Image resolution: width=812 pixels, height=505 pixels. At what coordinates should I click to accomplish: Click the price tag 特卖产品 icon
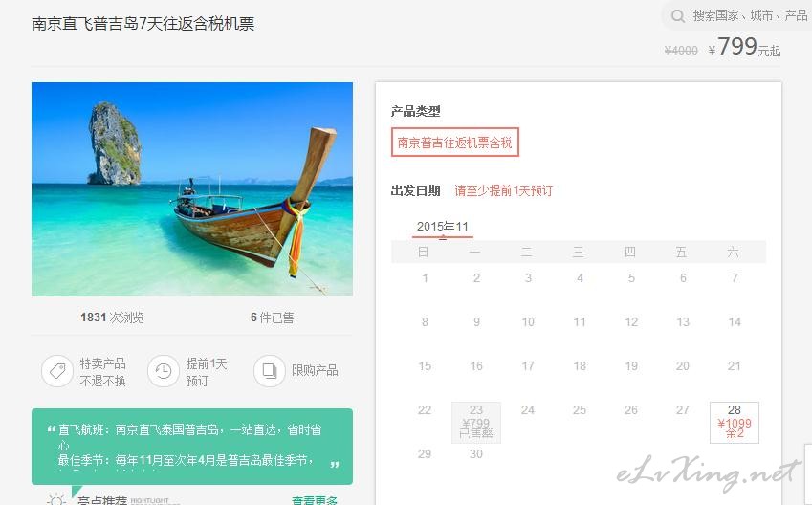pyautogui.click(x=57, y=371)
